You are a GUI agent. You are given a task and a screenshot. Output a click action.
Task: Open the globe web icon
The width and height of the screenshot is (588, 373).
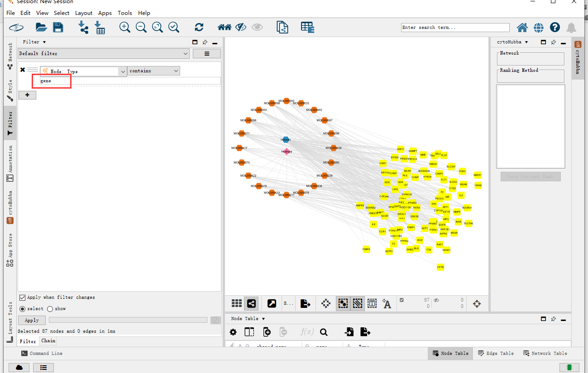pos(539,28)
